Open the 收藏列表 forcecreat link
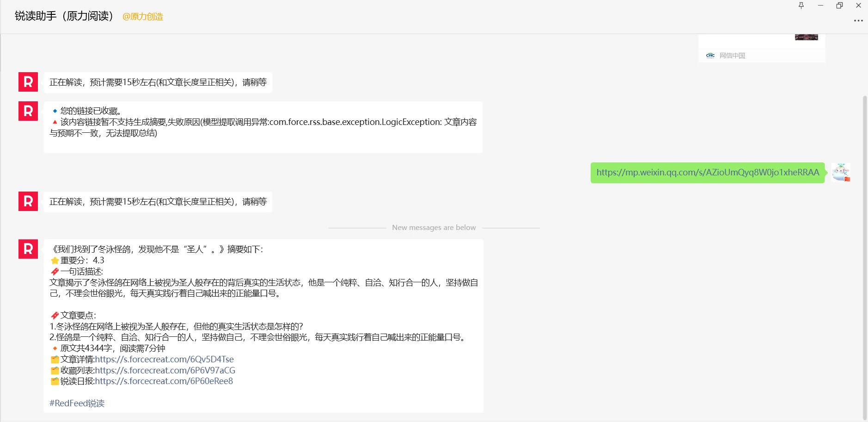The height and width of the screenshot is (422, 868). (x=165, y=371)
